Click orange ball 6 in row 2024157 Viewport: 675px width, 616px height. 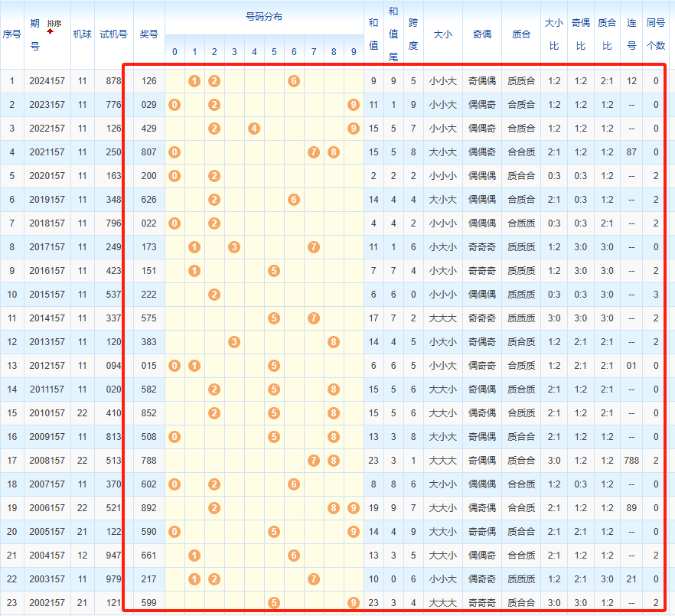pyautogui.click(x=294, y=81)
